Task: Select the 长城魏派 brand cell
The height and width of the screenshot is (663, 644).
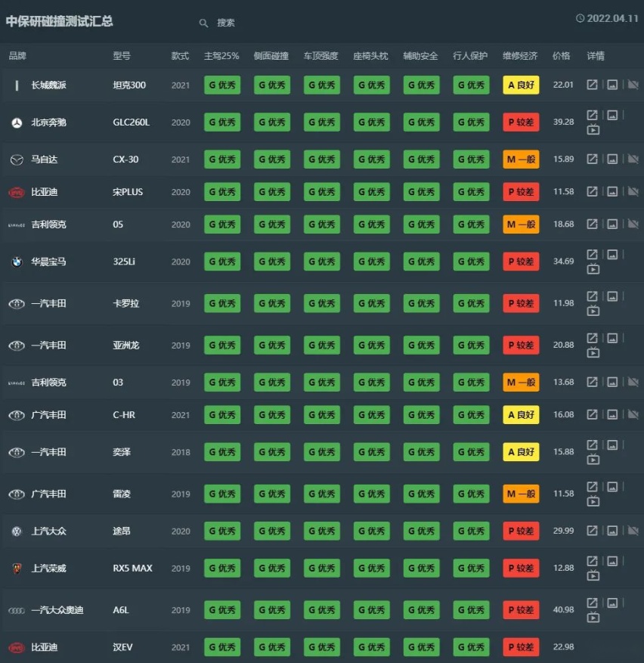Action: [48, 85]
